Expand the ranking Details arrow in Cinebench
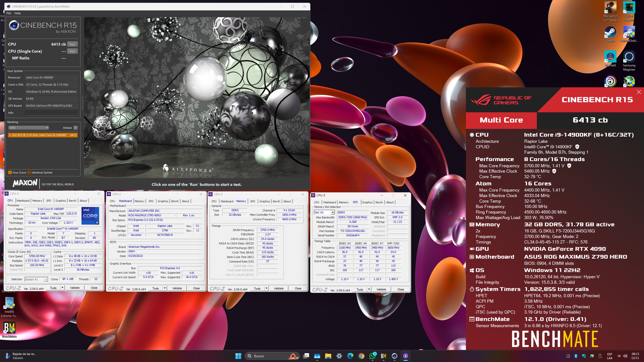 point(75,128)
